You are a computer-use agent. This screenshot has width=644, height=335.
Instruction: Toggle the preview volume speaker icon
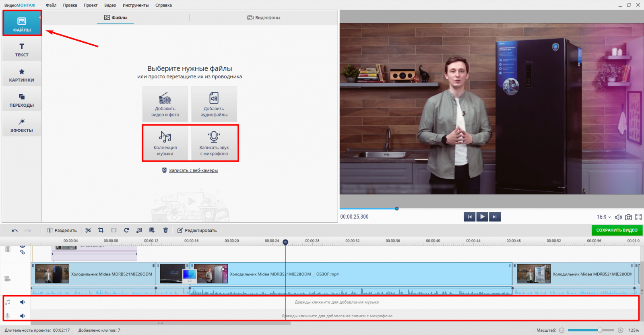618,217
